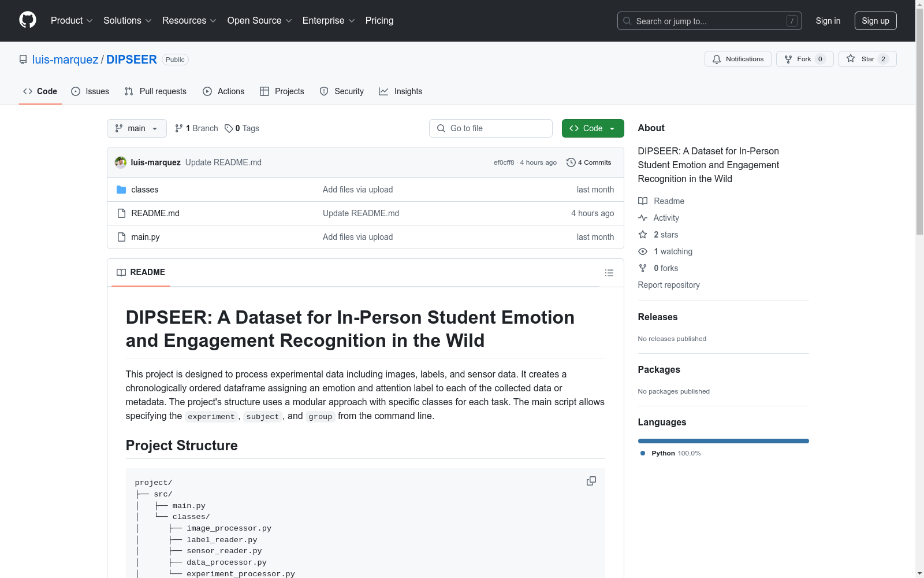Click the Python language color dot
The height and width of the screenshot is (578, 924).
click(643, 453)
